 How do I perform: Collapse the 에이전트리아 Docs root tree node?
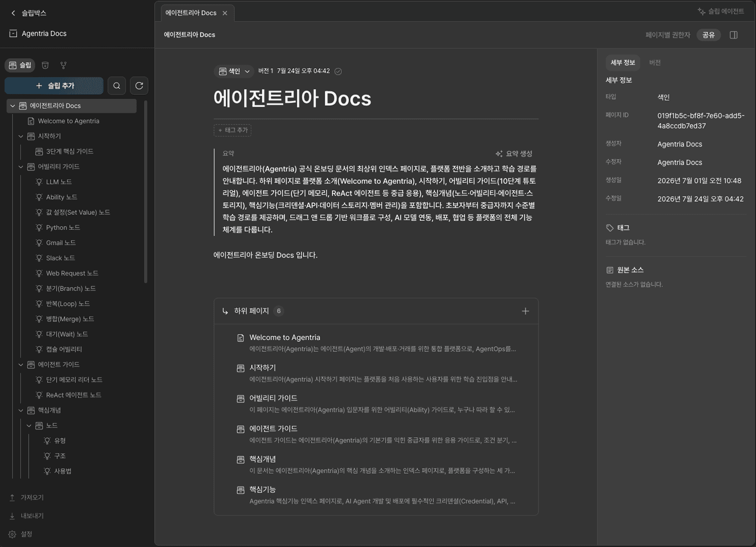13,106
